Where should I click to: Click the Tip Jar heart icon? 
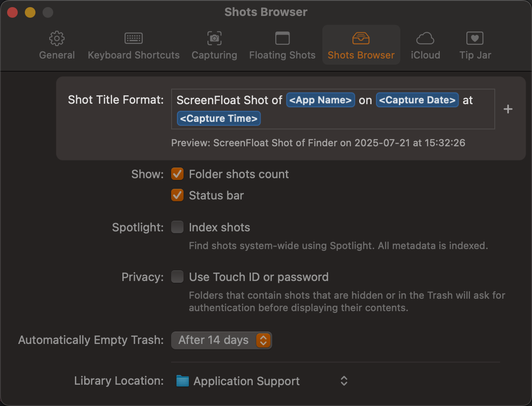pos(475,39)
